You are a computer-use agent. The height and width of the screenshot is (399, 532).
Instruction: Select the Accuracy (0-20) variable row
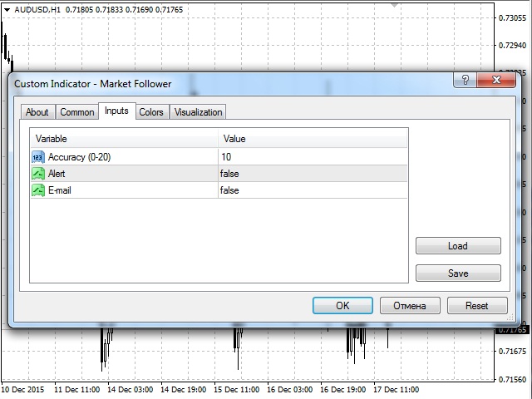[219, 157]
